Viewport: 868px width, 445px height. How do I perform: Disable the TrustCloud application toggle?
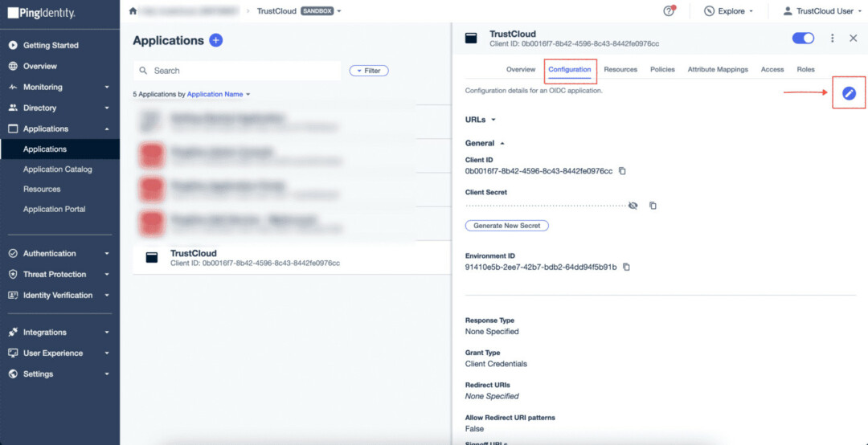[x=803, y=39]
